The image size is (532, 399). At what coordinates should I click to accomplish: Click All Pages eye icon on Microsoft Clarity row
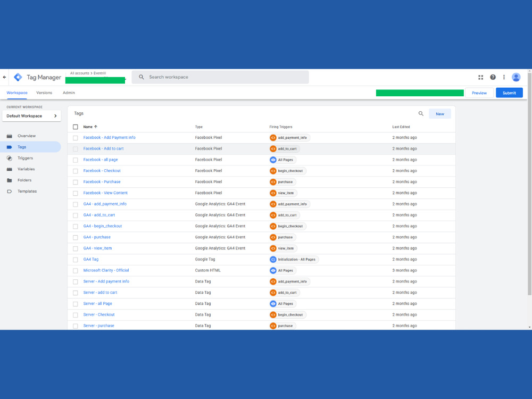pos(273,270)
